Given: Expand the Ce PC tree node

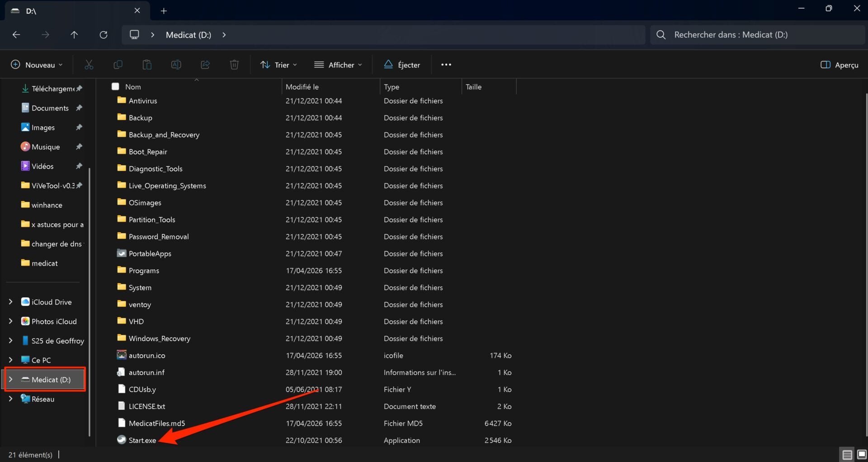Looking at the screenshot, I should (x=10, y=360).
